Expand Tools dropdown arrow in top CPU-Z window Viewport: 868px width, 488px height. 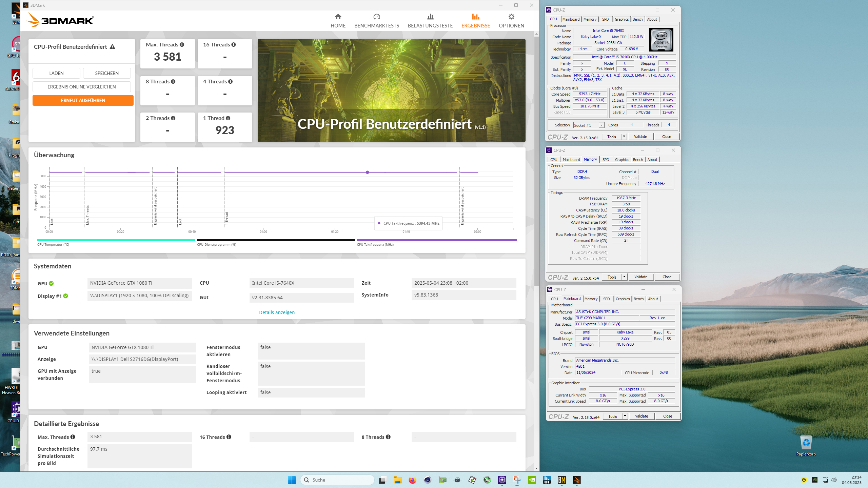tap(624, 137)
